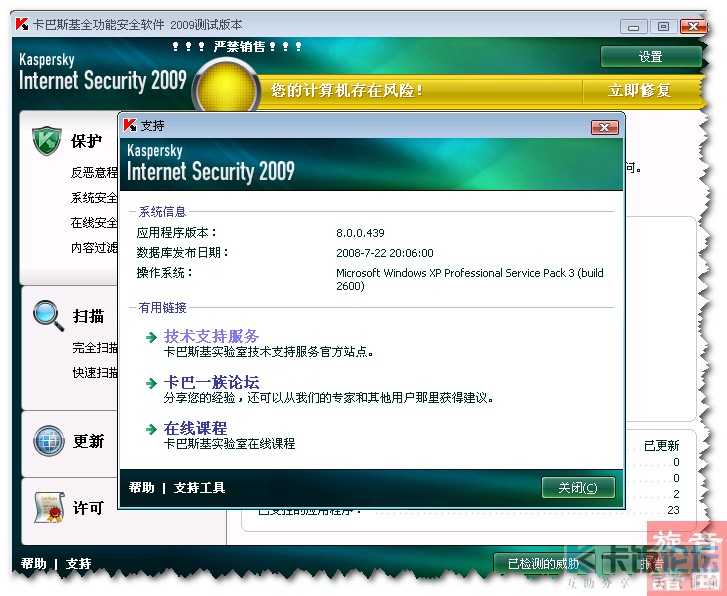Click the value 23 in statistics panel

tap(673, 510)
